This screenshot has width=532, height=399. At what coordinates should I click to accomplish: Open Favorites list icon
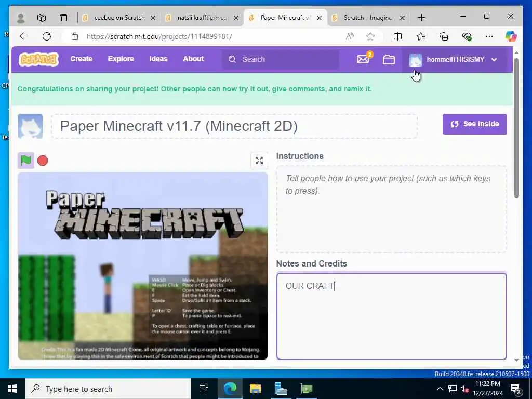point(421,36)
